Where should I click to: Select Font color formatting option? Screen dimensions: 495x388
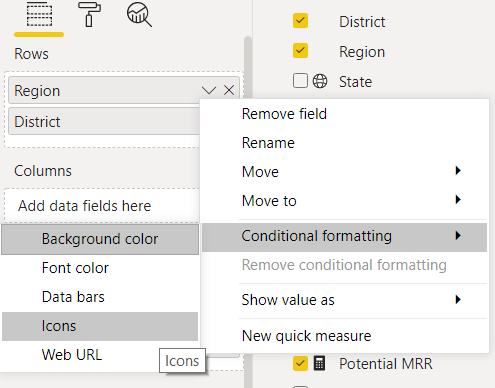coord(100,268)
